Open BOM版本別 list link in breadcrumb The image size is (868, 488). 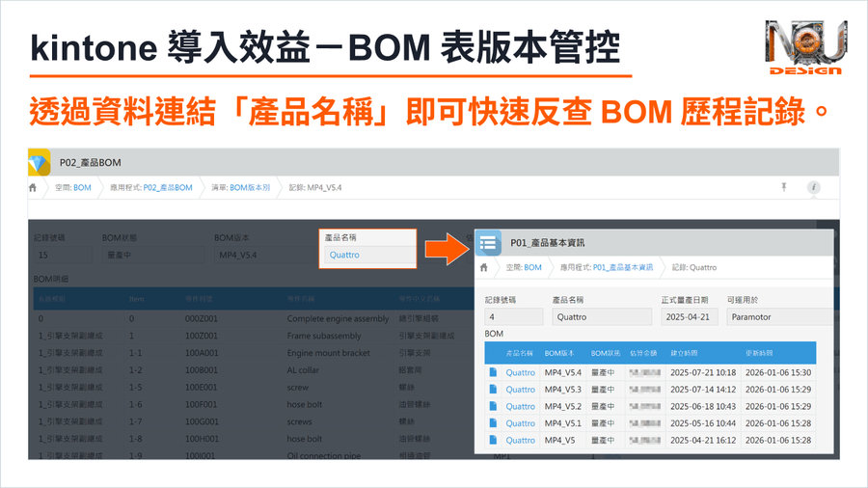250,187
